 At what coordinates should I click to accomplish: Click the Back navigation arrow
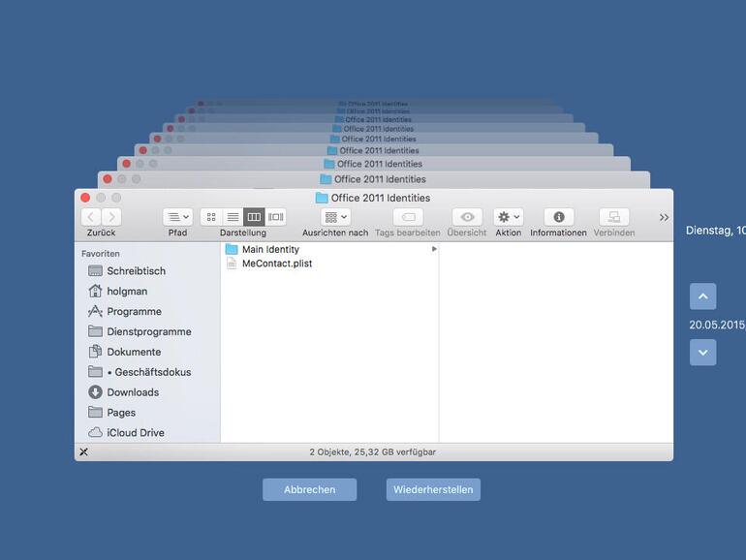coord(91,217)
